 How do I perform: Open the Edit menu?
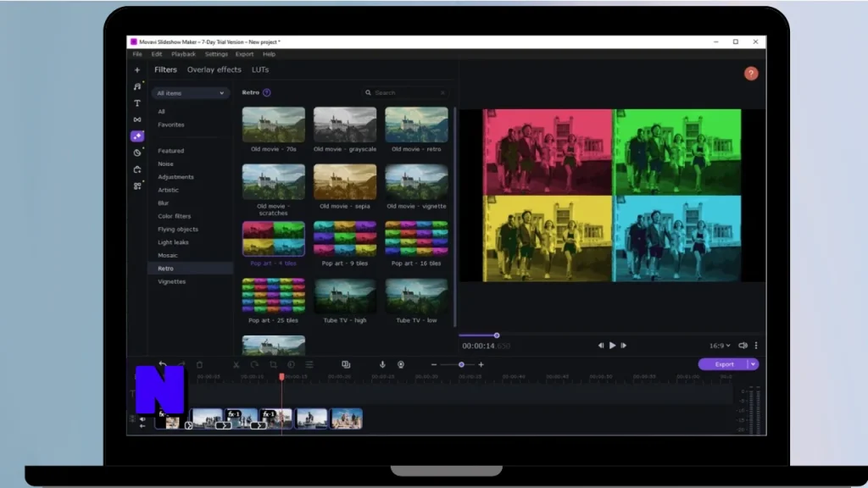tap(157, 54)
